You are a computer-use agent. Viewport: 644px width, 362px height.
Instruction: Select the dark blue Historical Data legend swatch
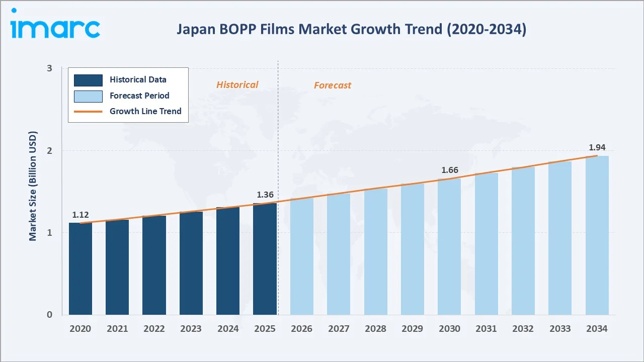88,80
